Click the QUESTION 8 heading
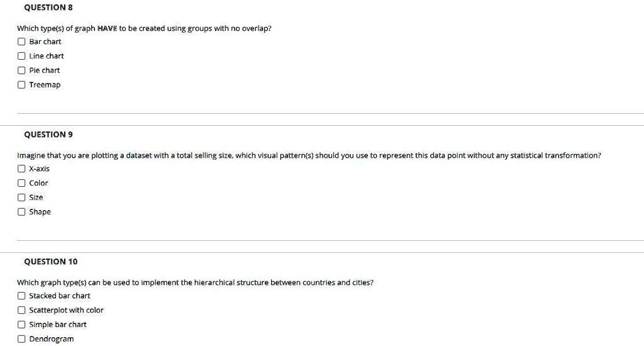Image resolution: width=644 pixels, height=346 pixels. pos(48,8)
